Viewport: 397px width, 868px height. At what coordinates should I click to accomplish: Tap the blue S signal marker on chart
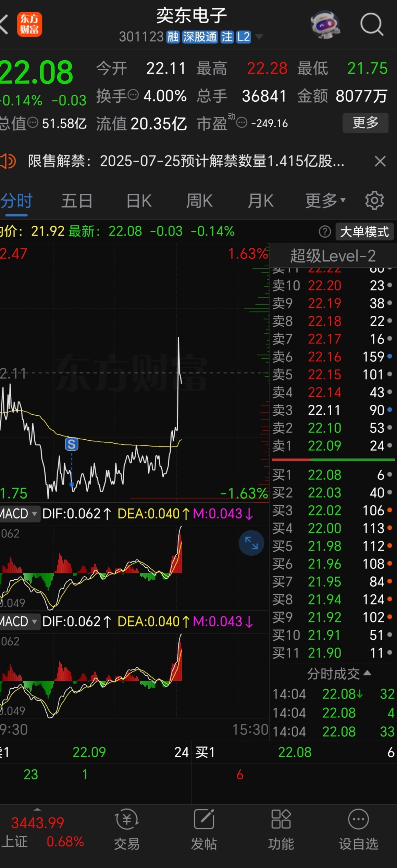pos(72,444)
